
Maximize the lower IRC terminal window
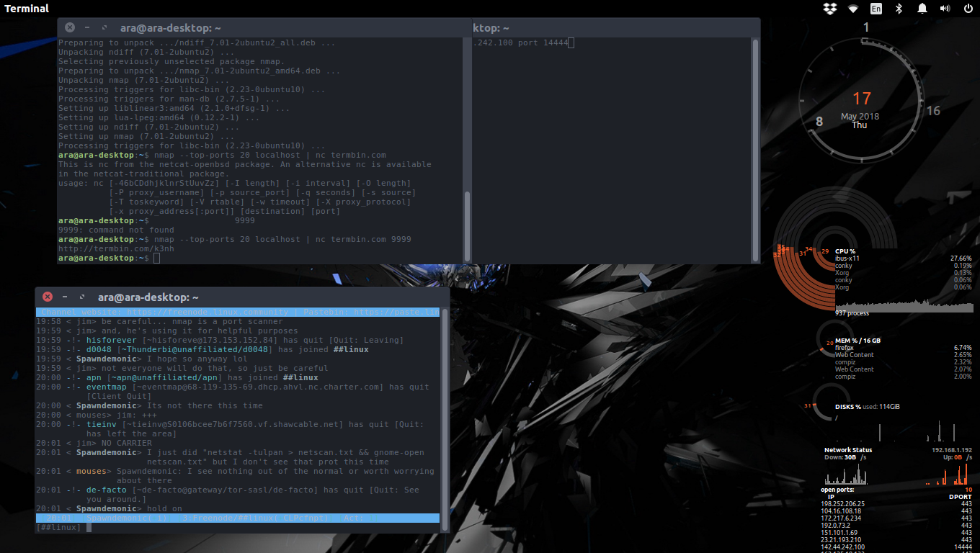pyautogui.click(x=82, y=297)
